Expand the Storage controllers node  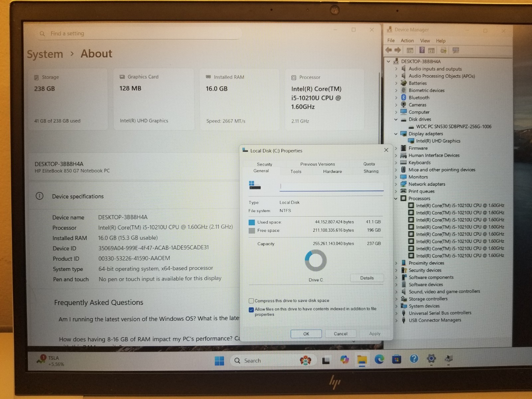396,299
